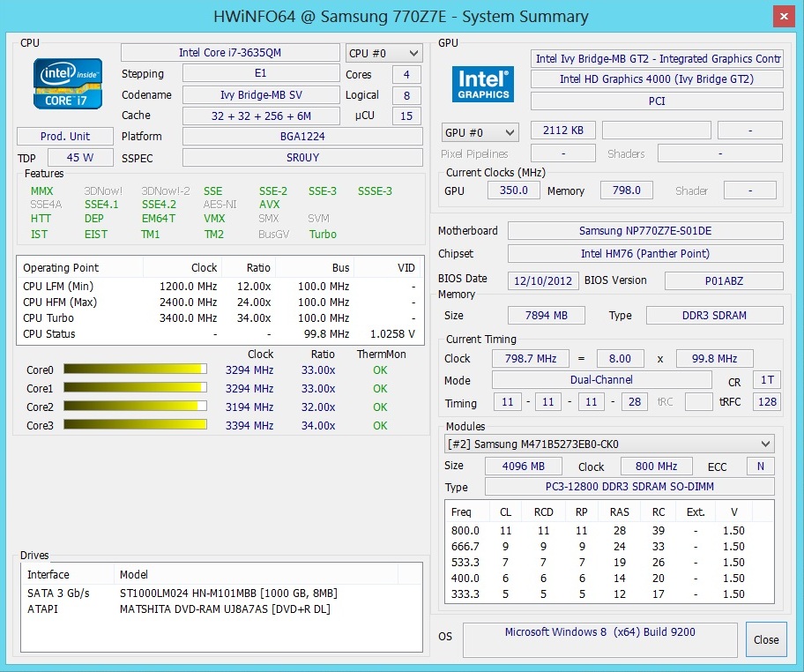
Task: Click the SSPEC SR0UY field
Action: point(302,158)
